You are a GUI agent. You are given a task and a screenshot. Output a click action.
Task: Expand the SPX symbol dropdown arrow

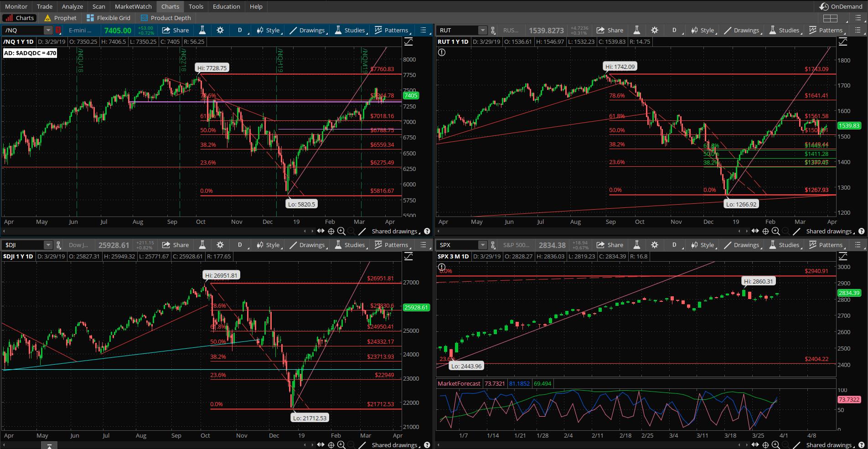click(x=482, y=245)
